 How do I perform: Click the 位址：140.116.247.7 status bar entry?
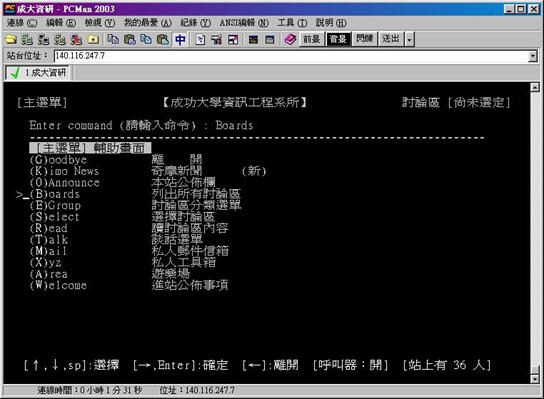tap(197, 390)
